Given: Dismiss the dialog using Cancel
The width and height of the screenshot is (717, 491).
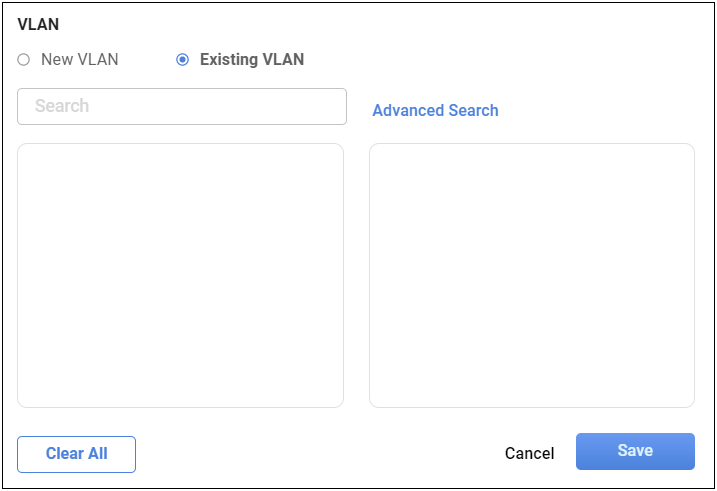Looking at the screenshot, I should pos(529,453).
